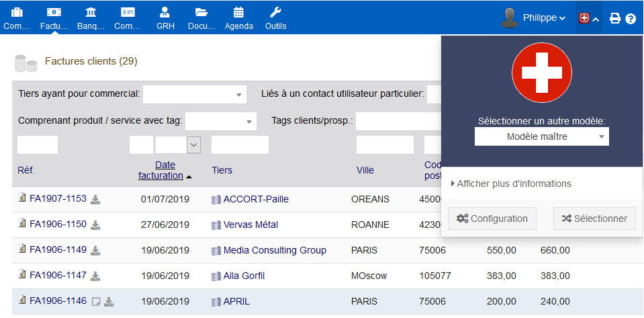Open the GRH menu

[x=165, y=18]
